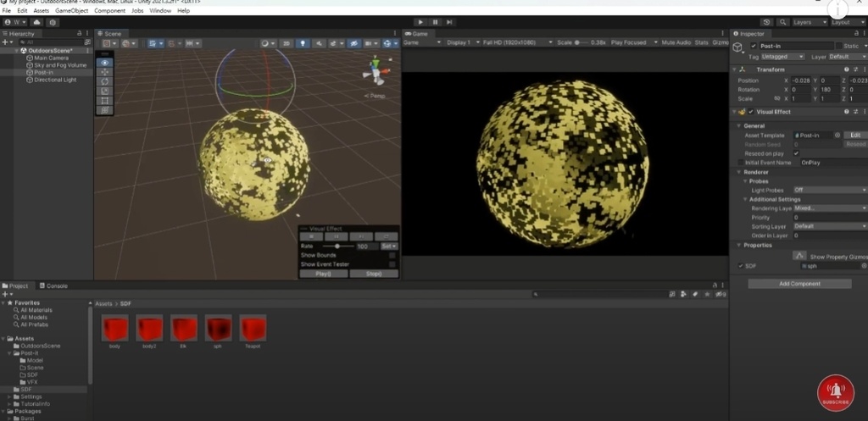Toggle scene lighting with the lightbulb icon

point(303,42)
